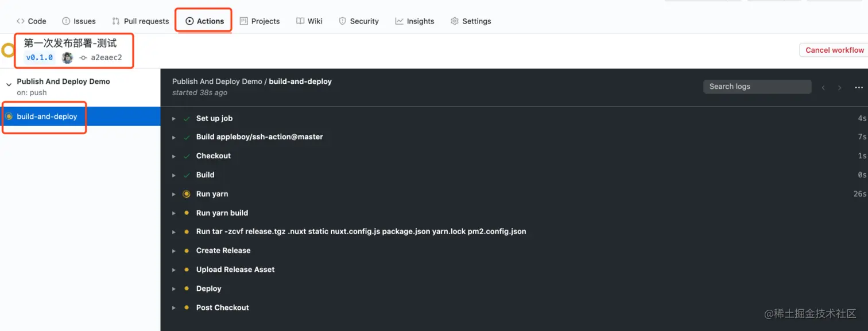The height and width of the screenshot is (331, 868).
Task: Open the log options ellipsis menu
Action: click(859, 87)
